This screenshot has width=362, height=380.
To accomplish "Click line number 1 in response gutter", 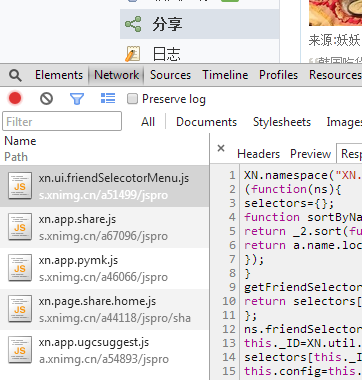I will tap(232, 175).
